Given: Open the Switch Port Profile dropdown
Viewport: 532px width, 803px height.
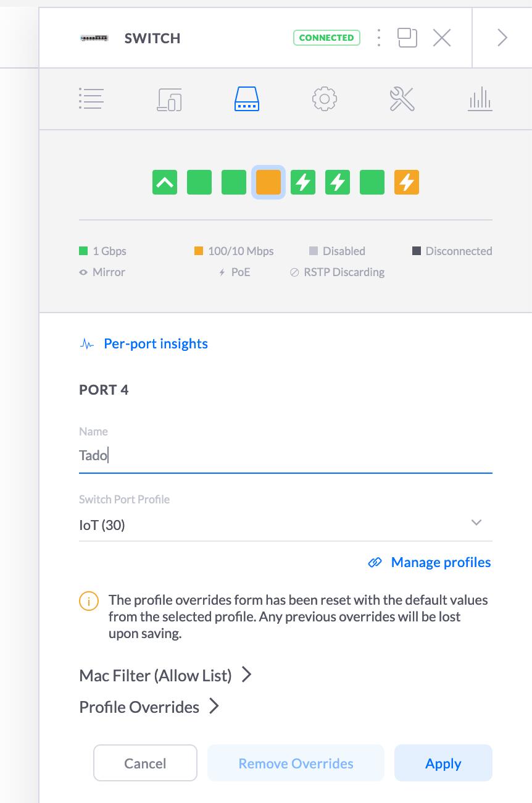Looking at the screenshot, I should [285, 525].
